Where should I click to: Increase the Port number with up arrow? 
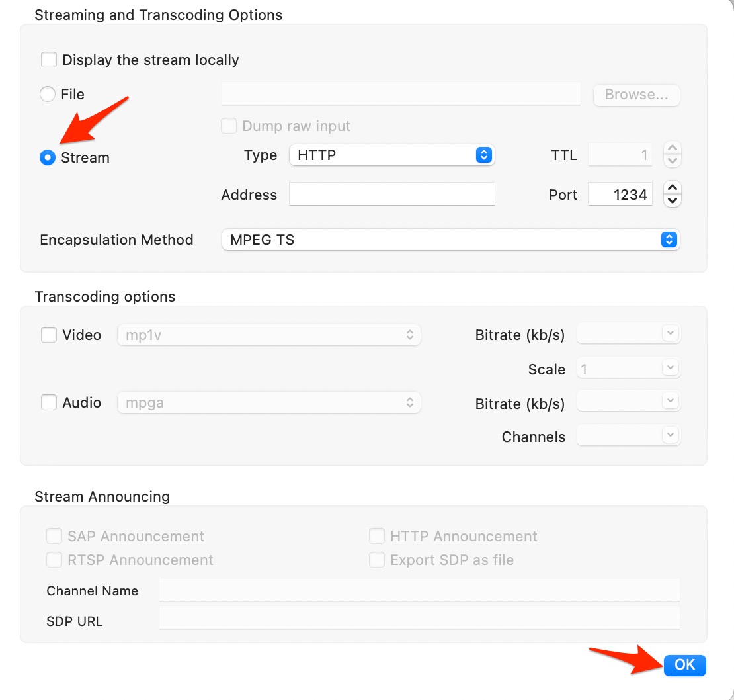coord(673,188)
